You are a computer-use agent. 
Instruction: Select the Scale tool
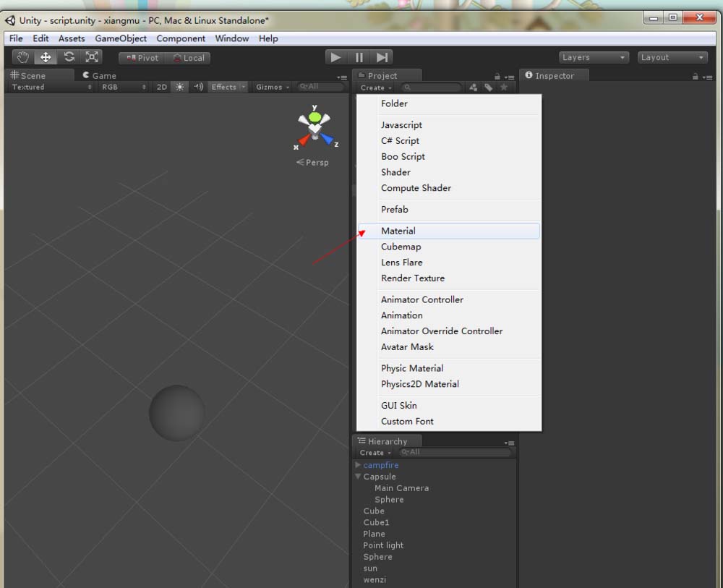[92, 57]
